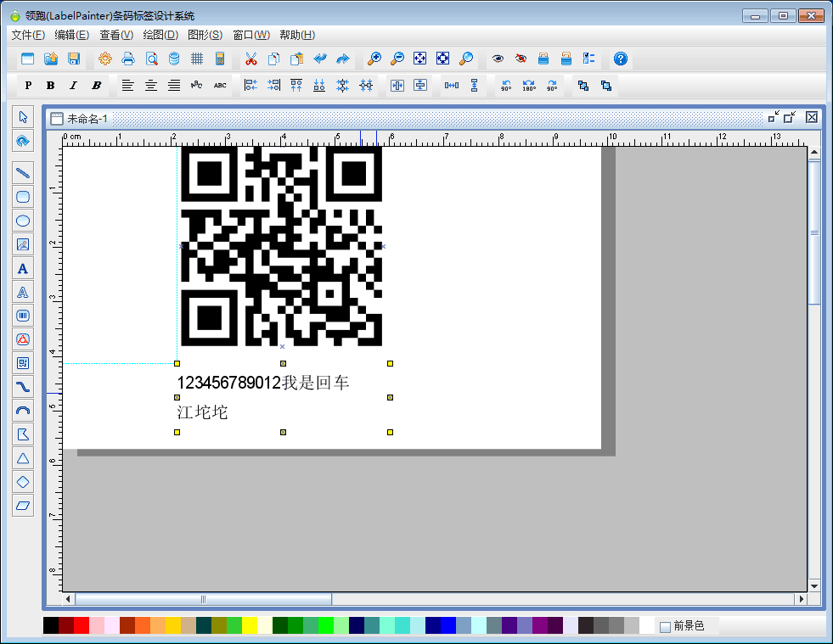Select the curve drawing tool

[x=23, y=387]
